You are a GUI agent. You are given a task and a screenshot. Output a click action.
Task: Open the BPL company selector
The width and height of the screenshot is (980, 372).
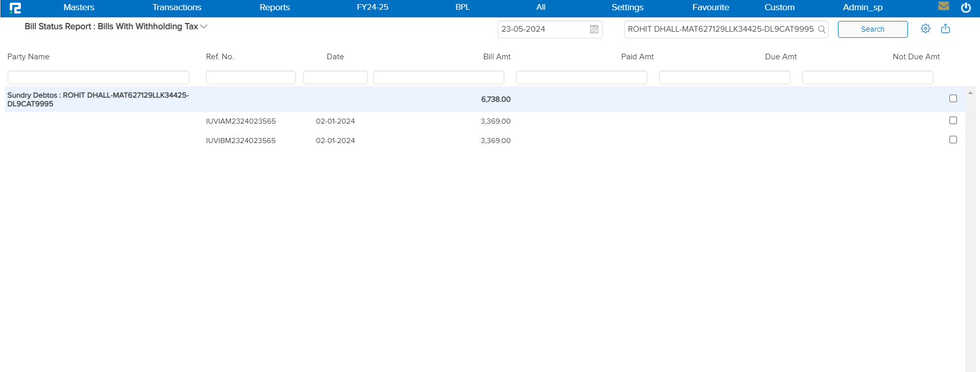pyautogui.click(x=462, y=7)
